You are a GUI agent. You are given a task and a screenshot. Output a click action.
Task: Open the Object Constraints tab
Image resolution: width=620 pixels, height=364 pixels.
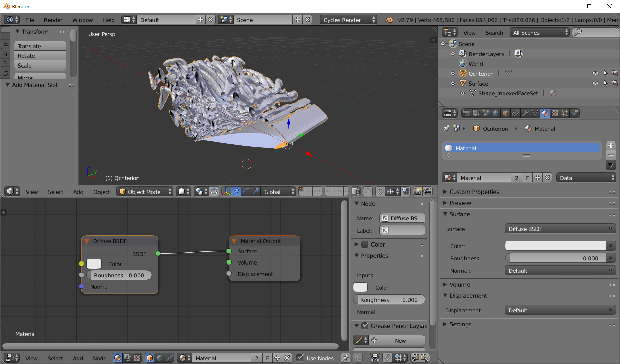(x=515, y=113)
